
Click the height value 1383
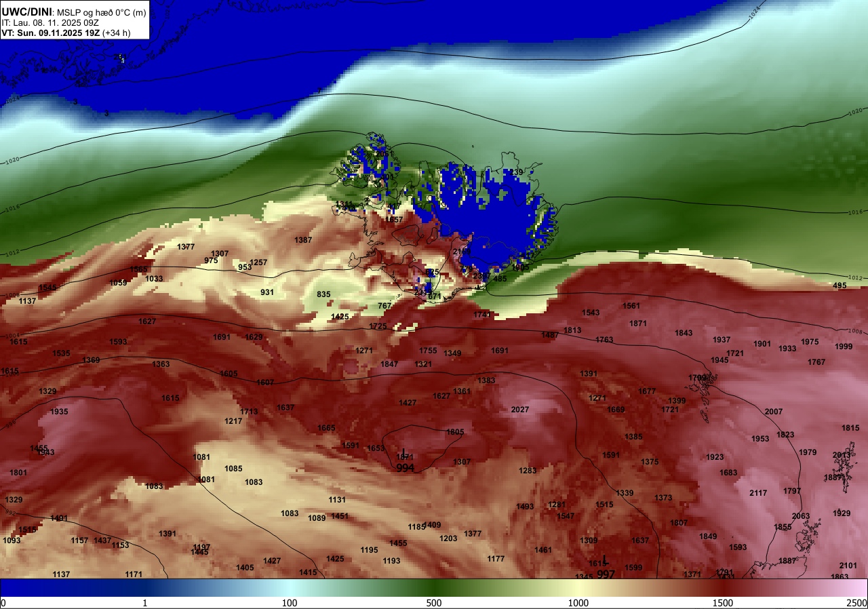pos(486,380)
